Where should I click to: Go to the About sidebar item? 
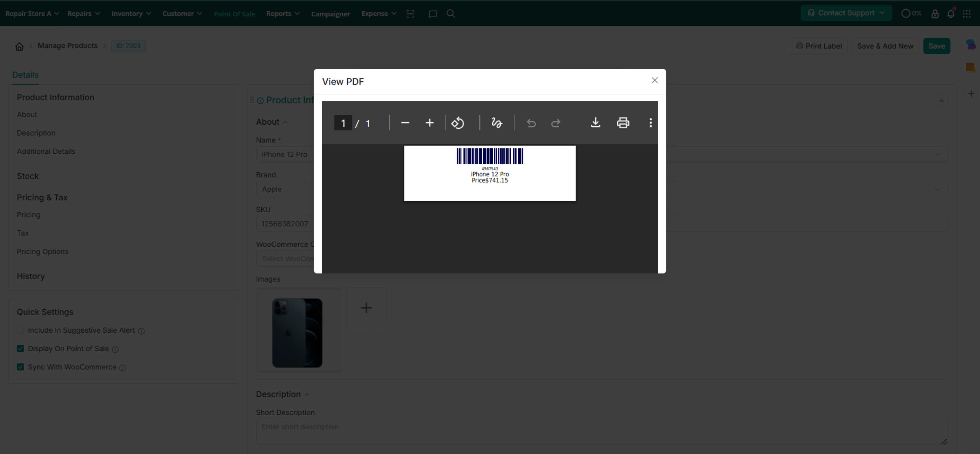pos(27,114)
